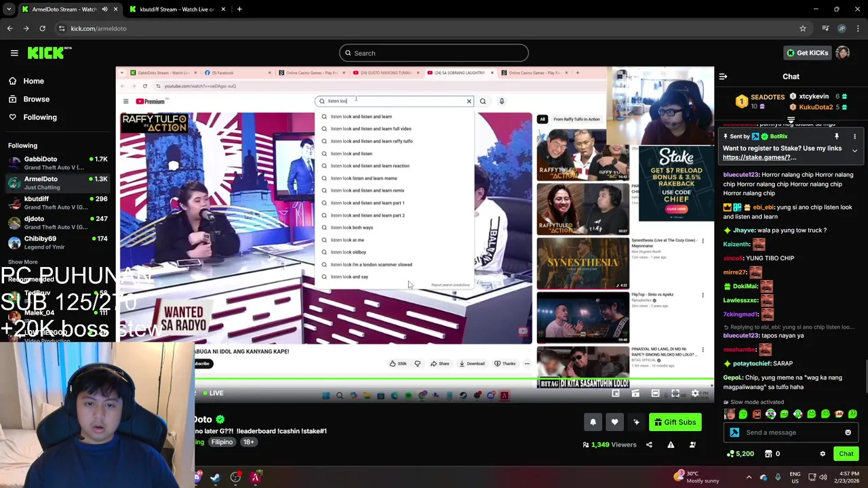Click the Gift Subs button
The height and width of the screenshot is (488, 868).
[x=674, y=422]
